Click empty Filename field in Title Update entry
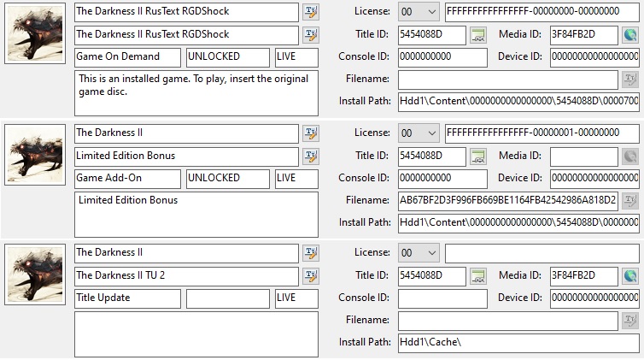This screenshot has width=644, height=360. click(508, 321)
